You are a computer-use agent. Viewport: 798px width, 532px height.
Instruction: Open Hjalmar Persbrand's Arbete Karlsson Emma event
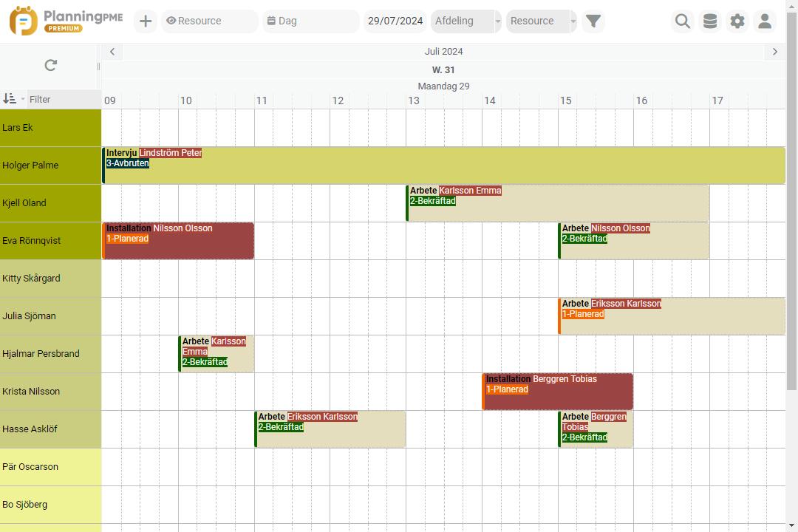click(216, 354)
